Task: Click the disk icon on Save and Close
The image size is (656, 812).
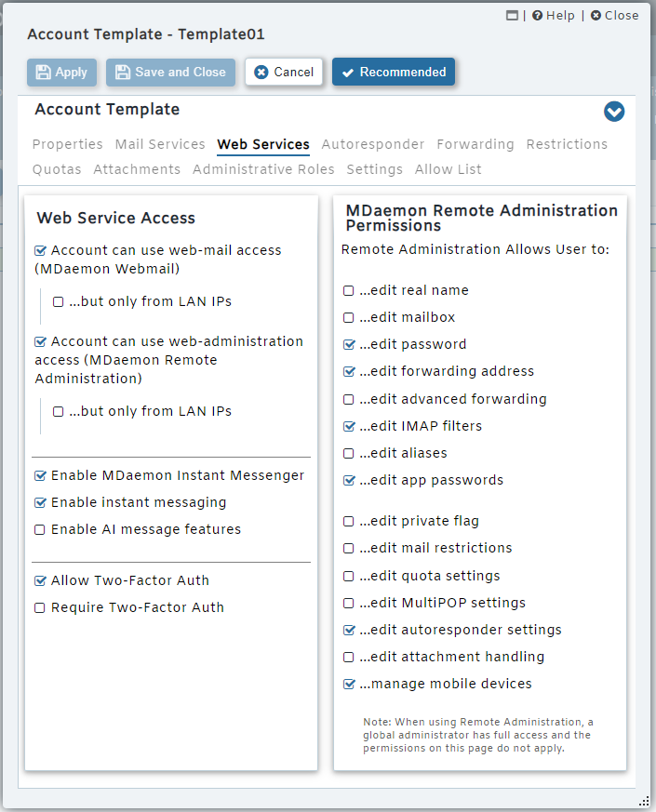Action: click(x=122, y=72)
